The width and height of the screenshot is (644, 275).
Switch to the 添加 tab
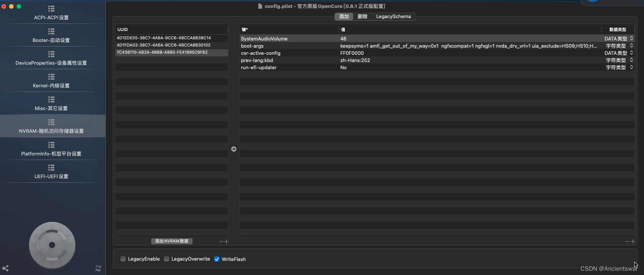coord(344,16)
